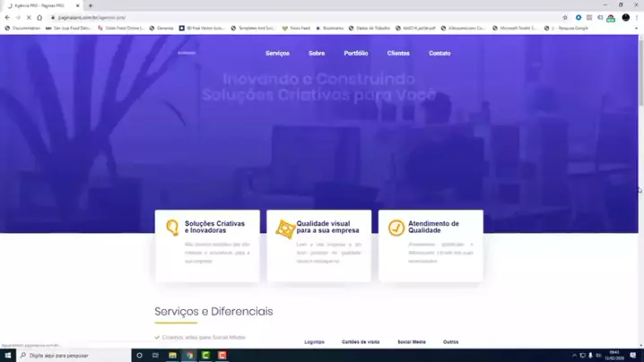The image size is (644, 362).
Task: Open a new browser tab
Action: 91,5
